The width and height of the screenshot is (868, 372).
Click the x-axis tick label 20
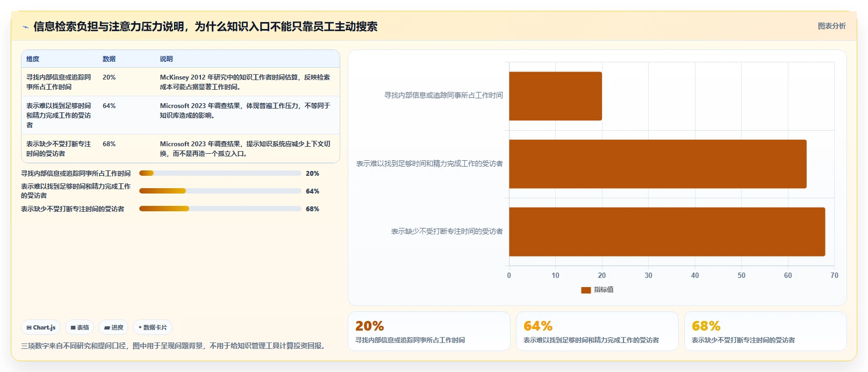coord(602,275)
